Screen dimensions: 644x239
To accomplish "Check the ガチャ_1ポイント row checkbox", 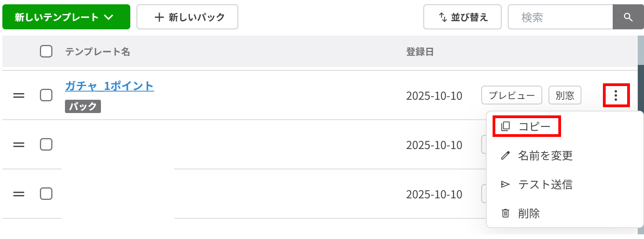I will coord(46,95).
